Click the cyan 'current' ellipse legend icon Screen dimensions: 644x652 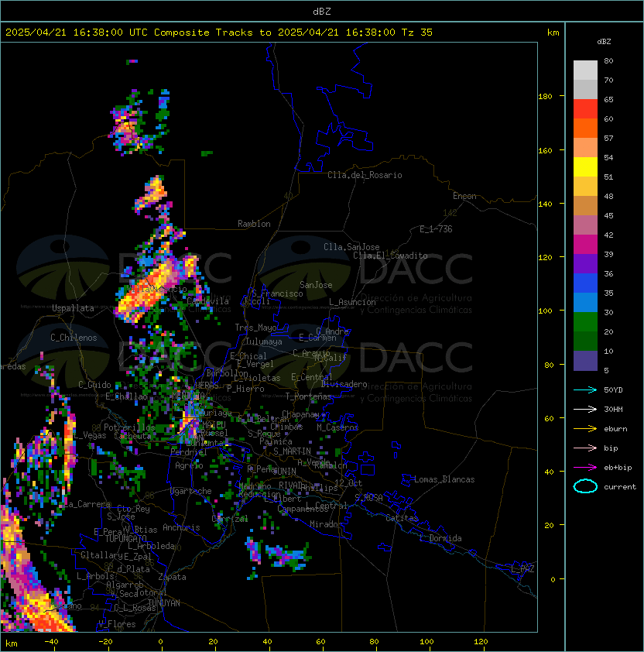tap(585, 486)
